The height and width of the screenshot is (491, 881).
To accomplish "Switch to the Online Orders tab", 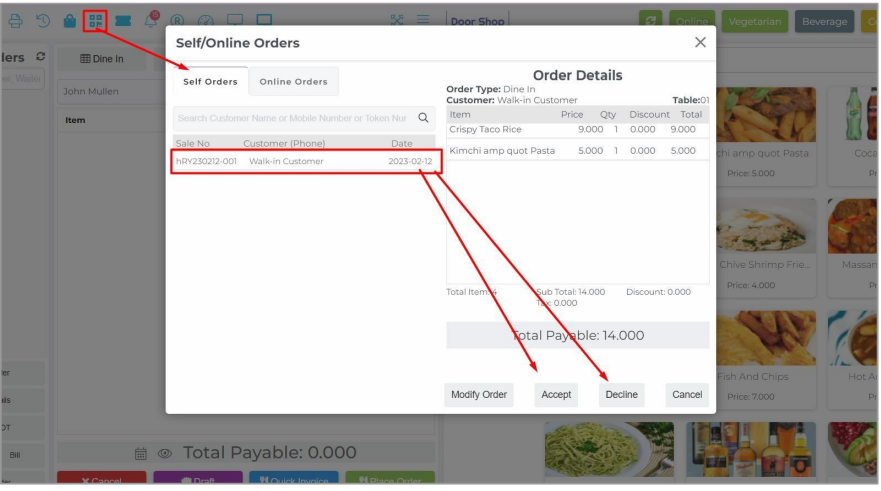I will pyautogui.click(x=293, y=81).
